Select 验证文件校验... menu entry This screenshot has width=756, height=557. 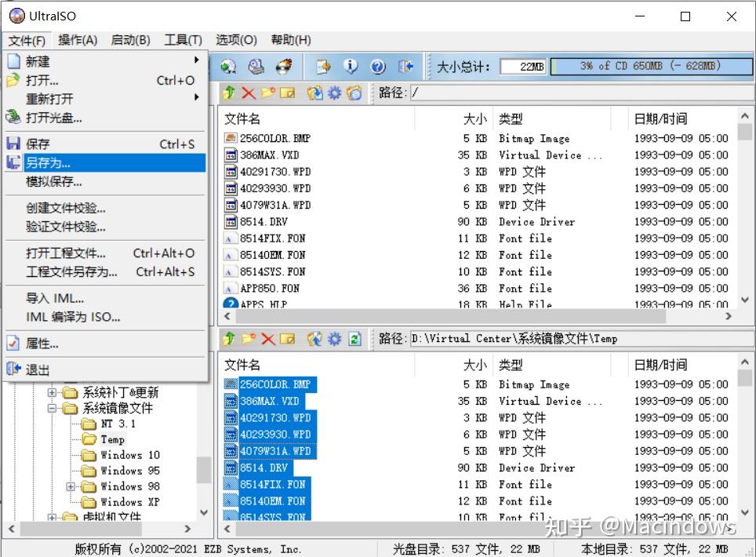[x=106, y=227]
